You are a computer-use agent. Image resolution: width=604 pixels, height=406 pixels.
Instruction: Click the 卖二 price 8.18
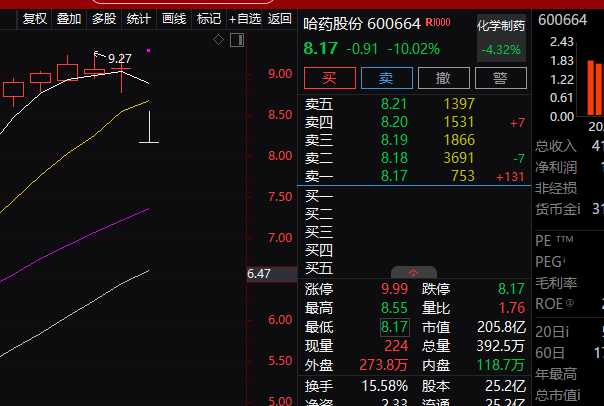point(394,158)
